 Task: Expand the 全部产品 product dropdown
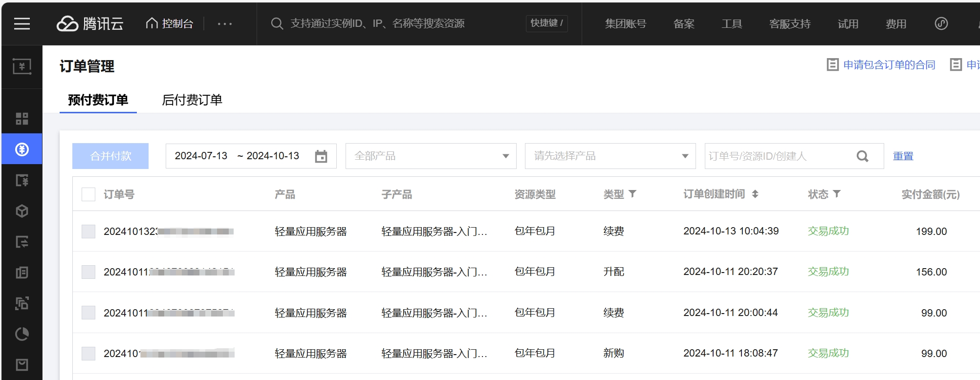tap(431, 156)
